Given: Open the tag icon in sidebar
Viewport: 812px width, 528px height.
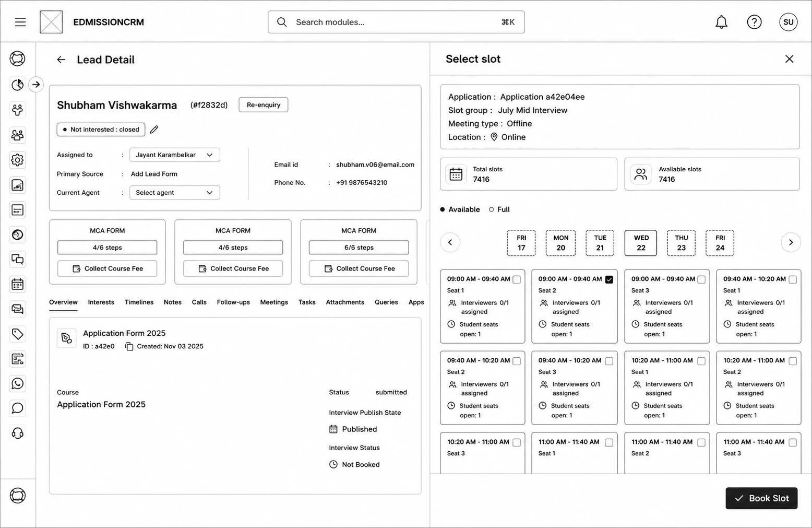Looking at the screenshot, I should point(18,334).
